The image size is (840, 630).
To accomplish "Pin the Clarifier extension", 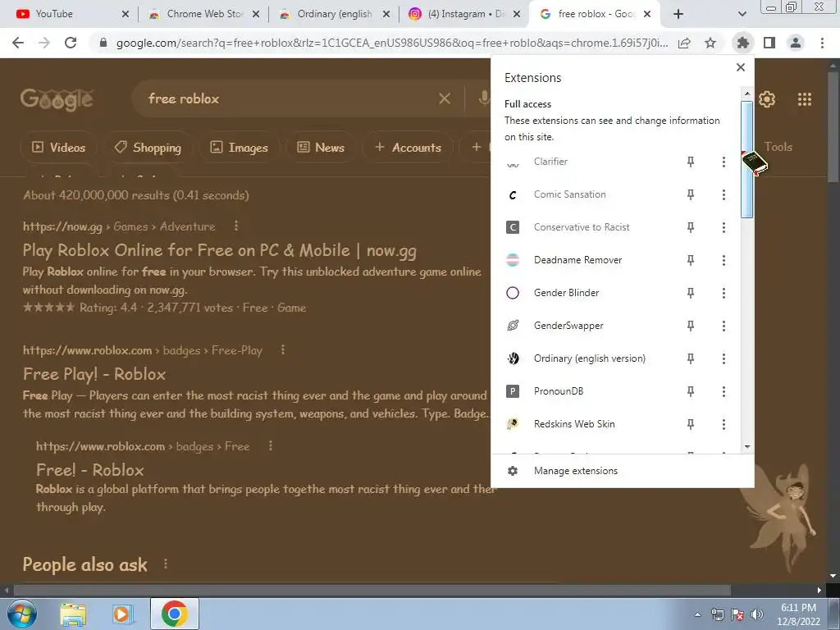I will 691,162.
